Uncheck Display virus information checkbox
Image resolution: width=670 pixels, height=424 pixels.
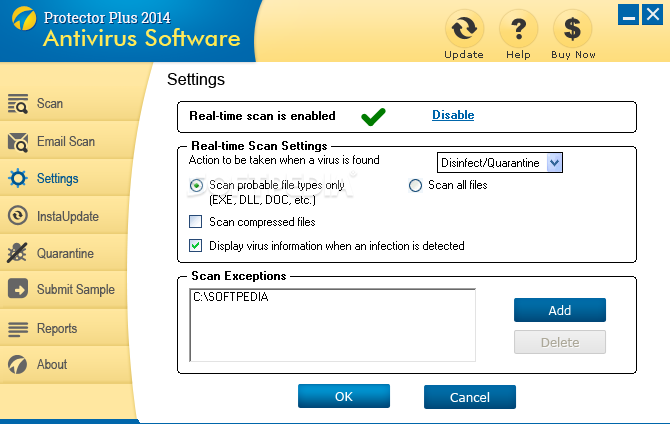pos(196,245)
